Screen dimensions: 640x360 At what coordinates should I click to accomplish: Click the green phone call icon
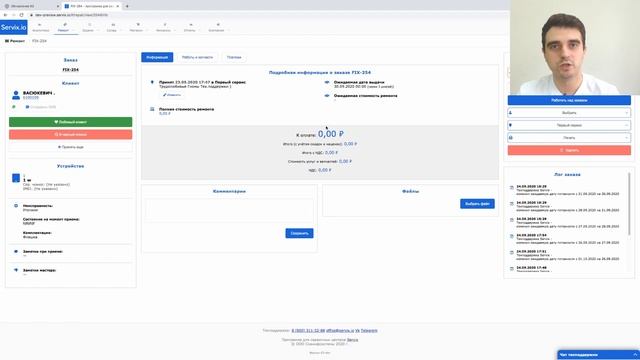[x=14, y=107]
